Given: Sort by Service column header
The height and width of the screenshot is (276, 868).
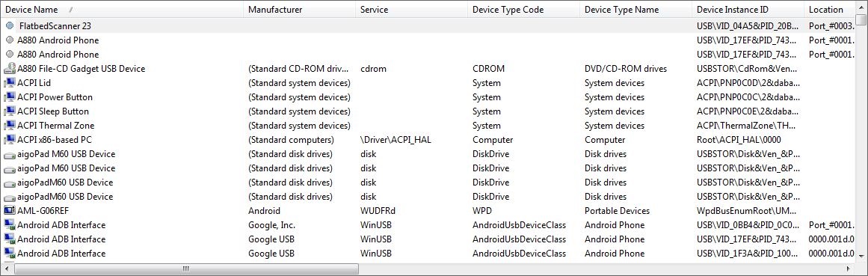Looking at the screenshot, I should 412,10.
